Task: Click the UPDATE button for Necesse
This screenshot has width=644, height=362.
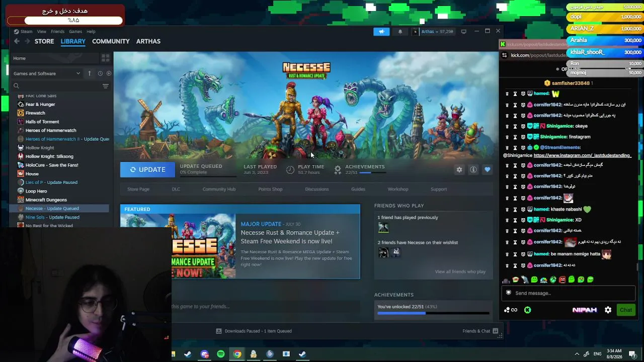Action: [147, 170]
